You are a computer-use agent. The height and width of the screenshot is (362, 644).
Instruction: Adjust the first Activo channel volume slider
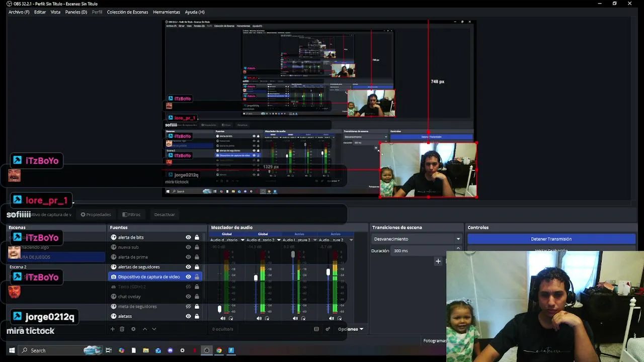(293, 255)
